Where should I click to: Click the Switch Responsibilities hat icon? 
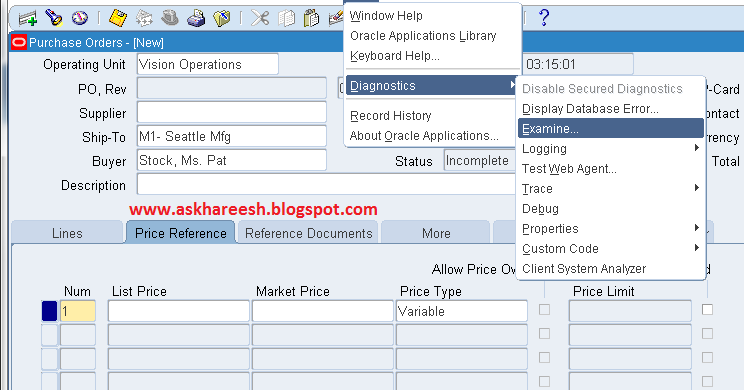point(169,19)
